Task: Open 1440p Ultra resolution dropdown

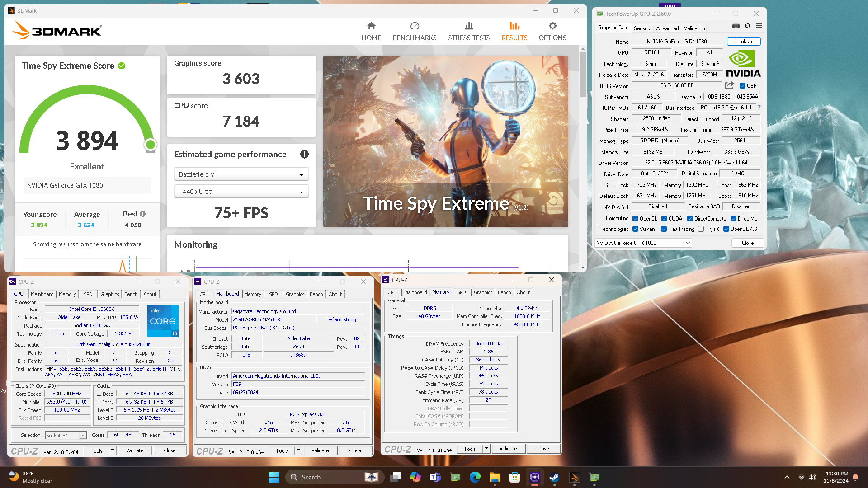Action: pyautogui.click(x=241, y=191)
